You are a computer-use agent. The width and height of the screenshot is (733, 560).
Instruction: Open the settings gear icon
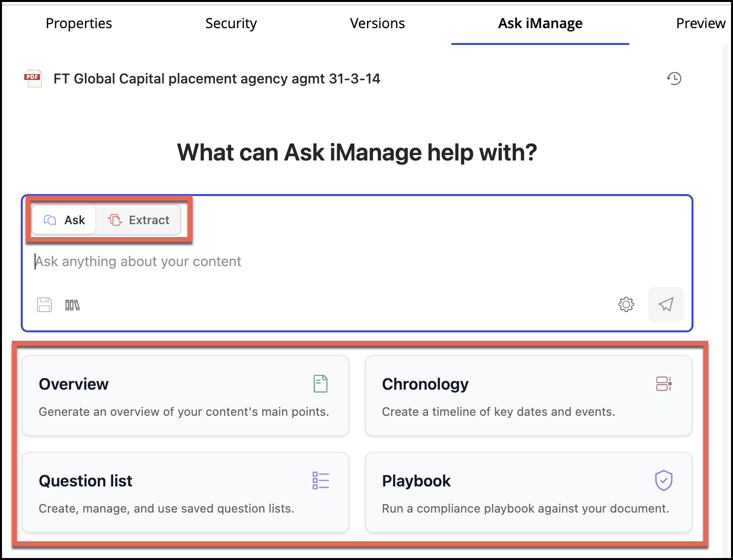pos(626,304)
